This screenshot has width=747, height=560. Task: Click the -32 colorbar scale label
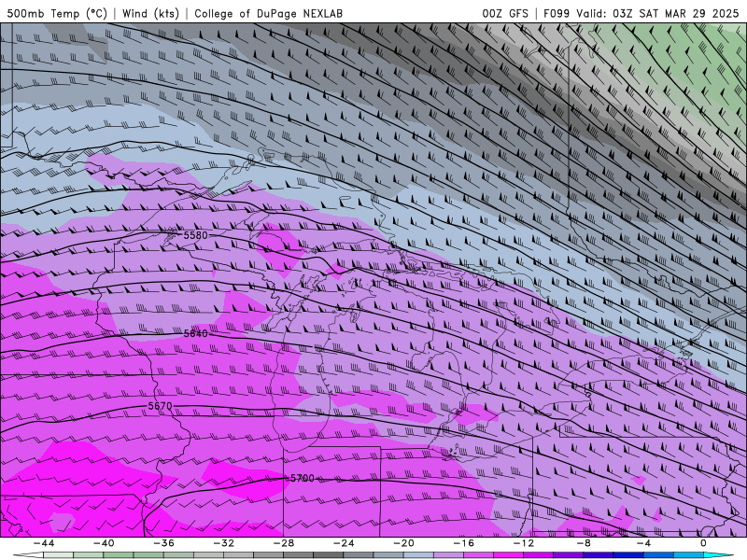(x=224, y=543)
